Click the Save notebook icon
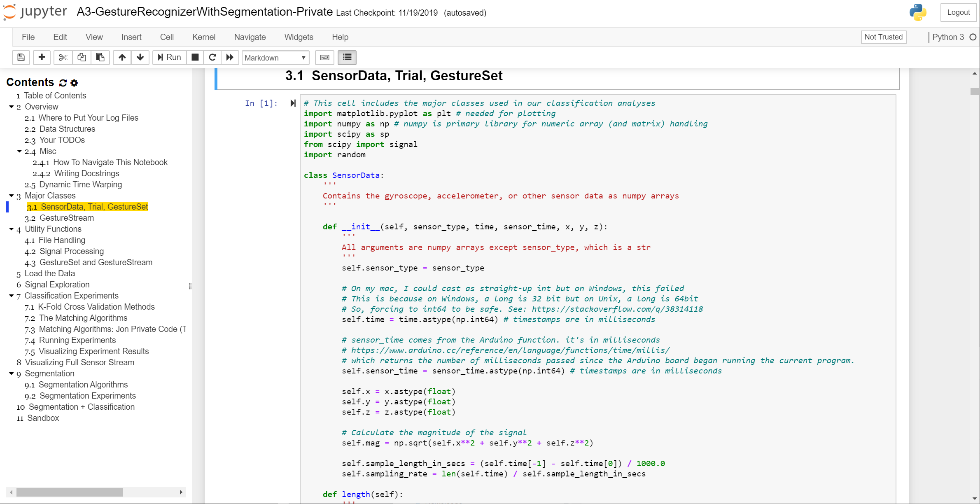This screenshot has height=504, width=980. (x=20, y=57)
